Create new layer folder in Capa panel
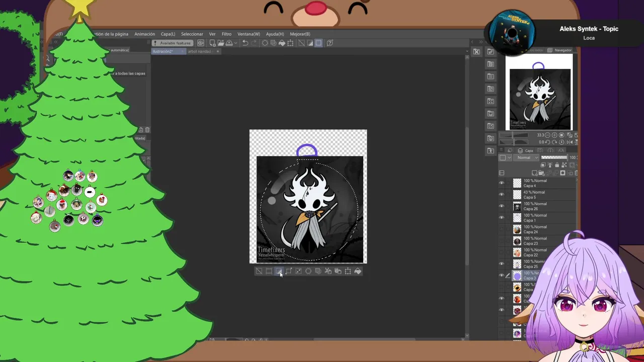Viewport: 644px width, 362px height. tap(541, 173)
